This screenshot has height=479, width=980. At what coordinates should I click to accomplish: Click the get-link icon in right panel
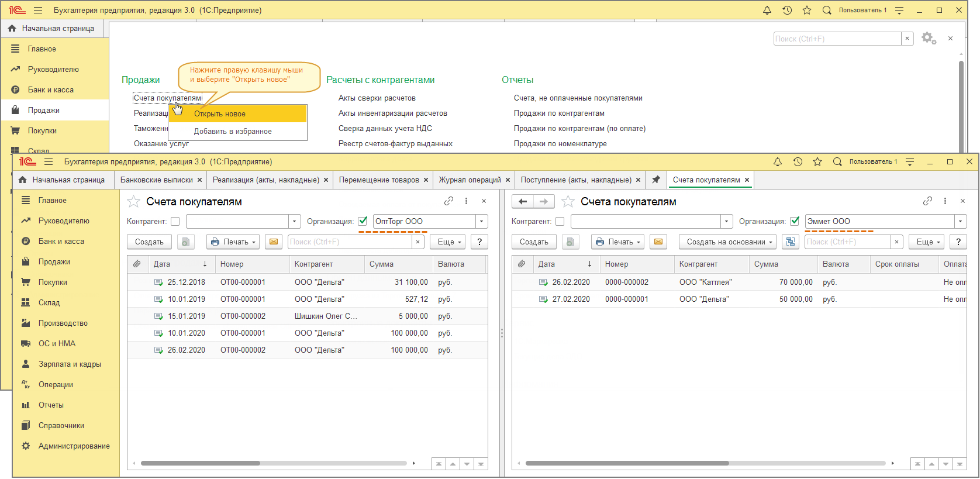[927, 201]
